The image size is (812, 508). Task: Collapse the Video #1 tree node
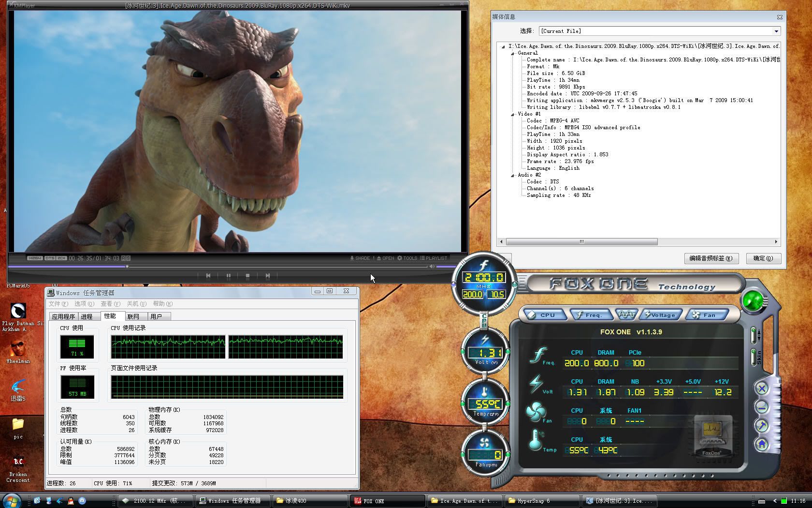point(513,114)
